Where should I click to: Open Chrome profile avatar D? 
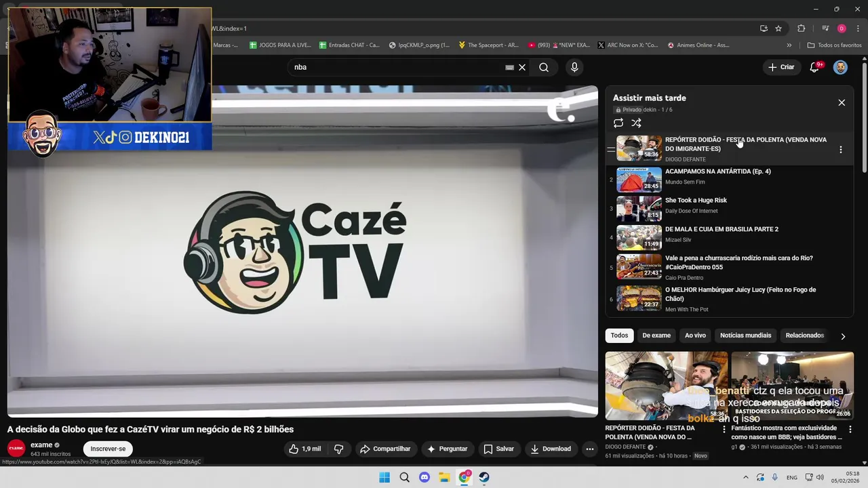tap(842, 28)
